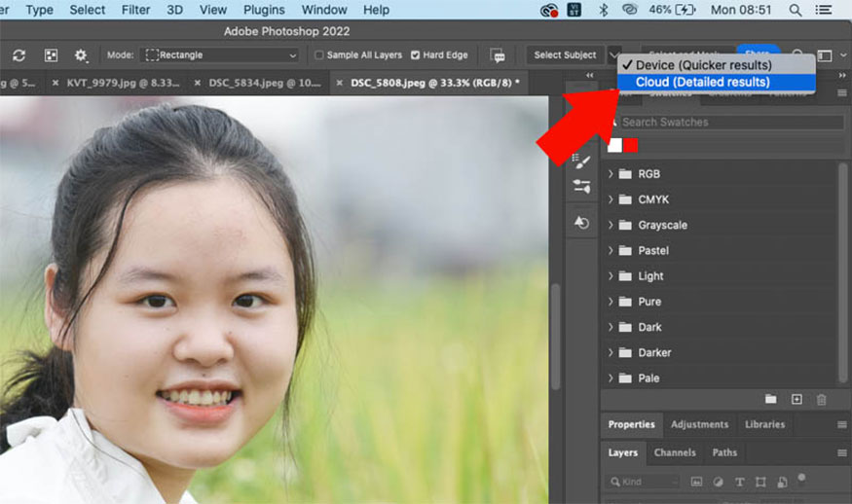Switch to the Adjustments tab

click(699, 425)
